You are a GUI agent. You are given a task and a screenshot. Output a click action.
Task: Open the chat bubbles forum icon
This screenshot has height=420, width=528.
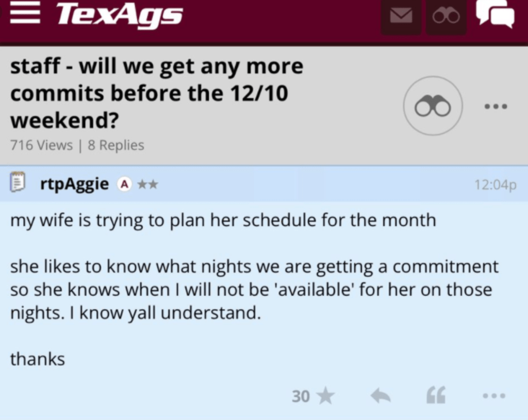(x=495, y=14)
